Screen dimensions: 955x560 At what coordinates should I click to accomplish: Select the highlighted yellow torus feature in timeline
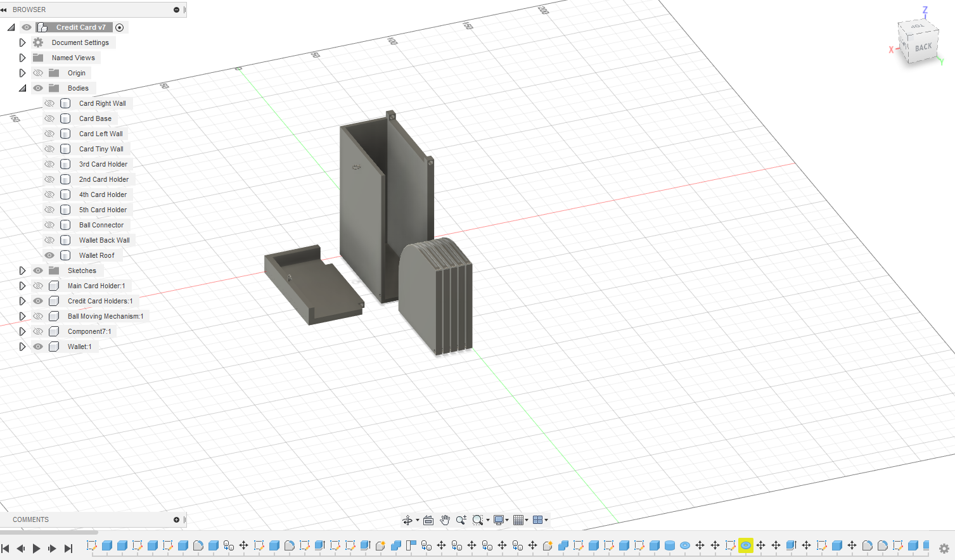746,545
